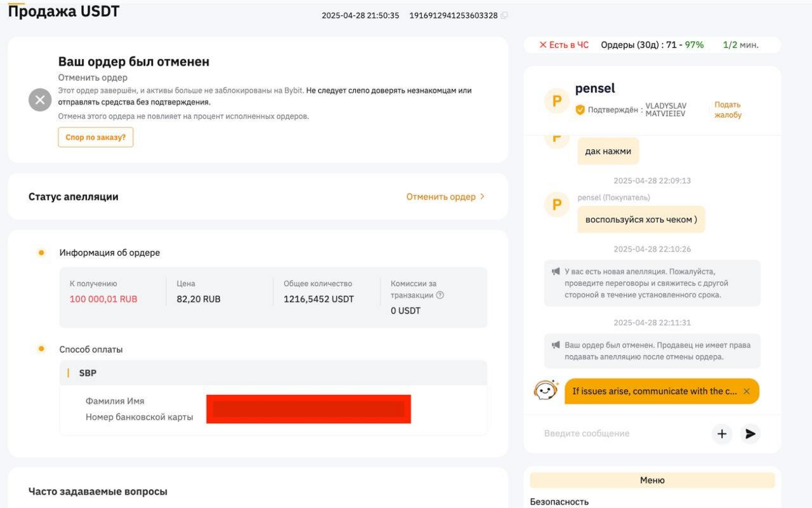Image resolution: width=812 pixels, height=508 pixels.
Task: Click the send message arrow icon
Action: pyautogui.click(x=750, y=434)
